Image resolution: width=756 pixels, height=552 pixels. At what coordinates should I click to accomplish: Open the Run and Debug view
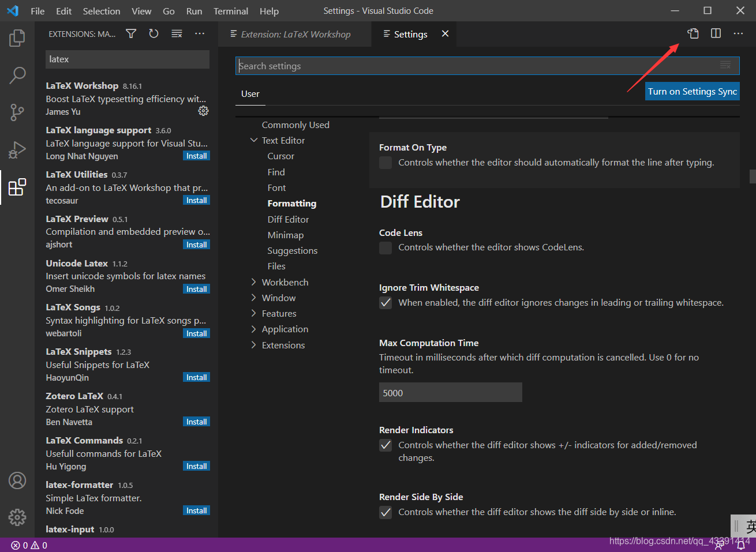click(x=17, y=150)
